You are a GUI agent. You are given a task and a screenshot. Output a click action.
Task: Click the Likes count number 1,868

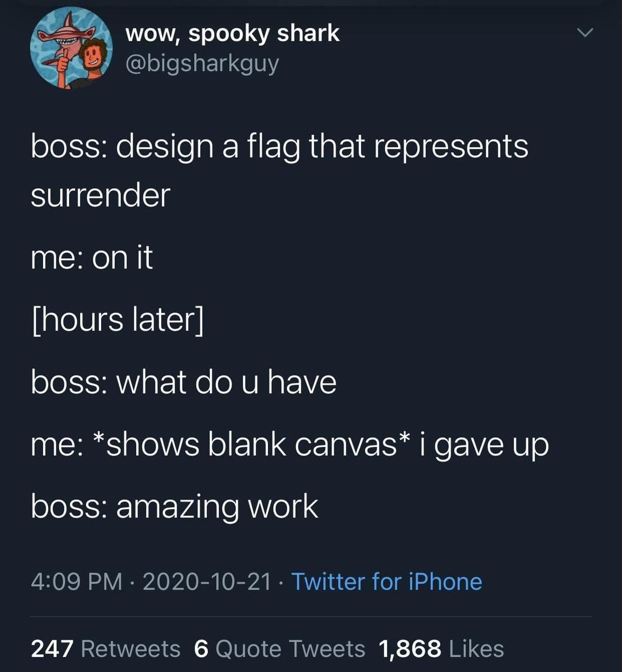(410, 649)
